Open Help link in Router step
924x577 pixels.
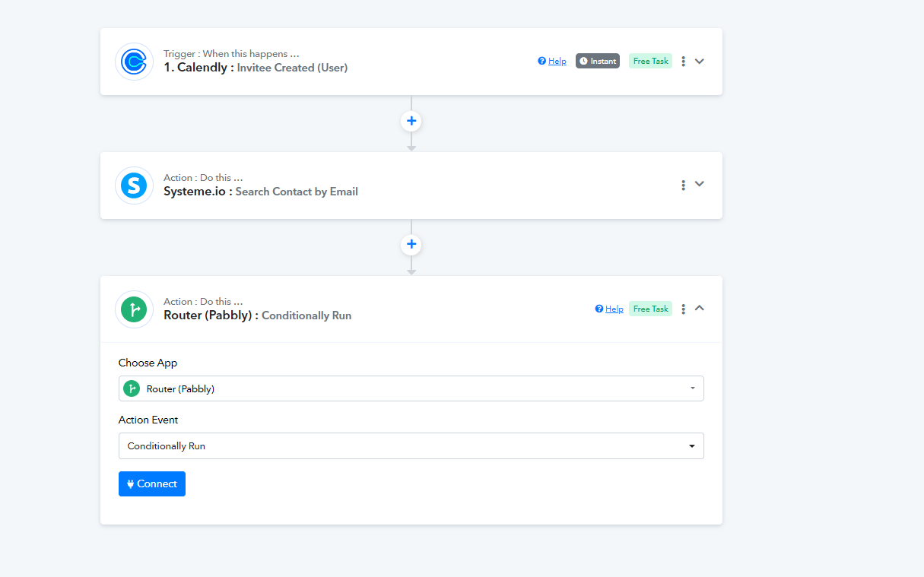(x=609, y=309)
